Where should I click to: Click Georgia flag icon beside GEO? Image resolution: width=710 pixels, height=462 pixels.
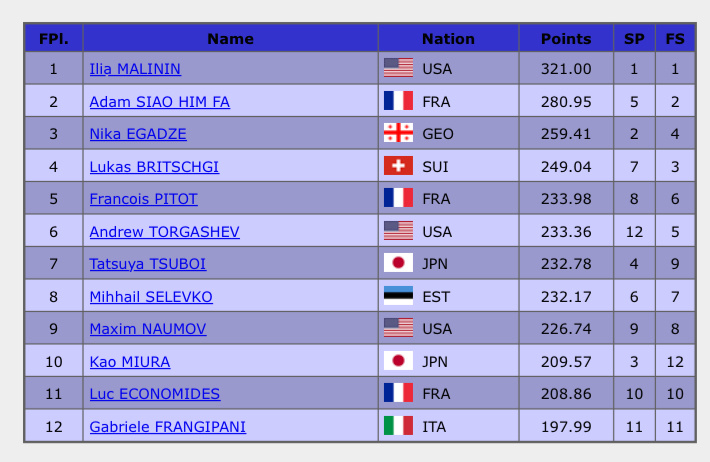coord(398,133)
